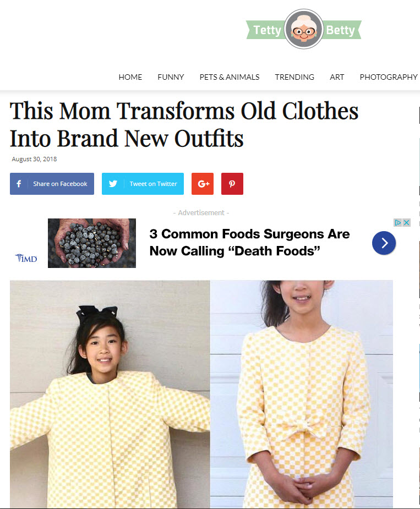Navigate to the ART section
Image resolution: width=420 pixels, height=509 pixels.
point(337,77)
